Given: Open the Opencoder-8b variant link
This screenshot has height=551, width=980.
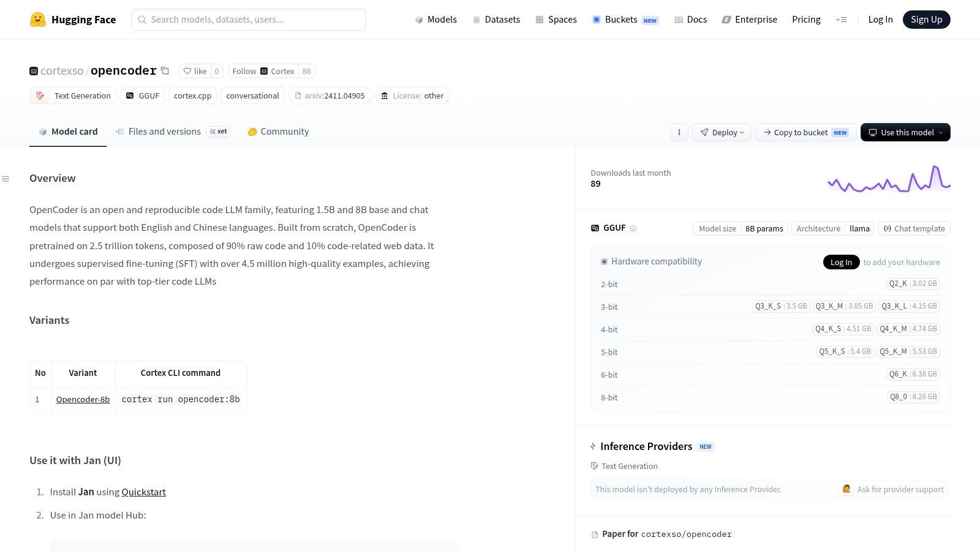Looking at the screenshot, I should pyautogui.click(x=83, y=400).
